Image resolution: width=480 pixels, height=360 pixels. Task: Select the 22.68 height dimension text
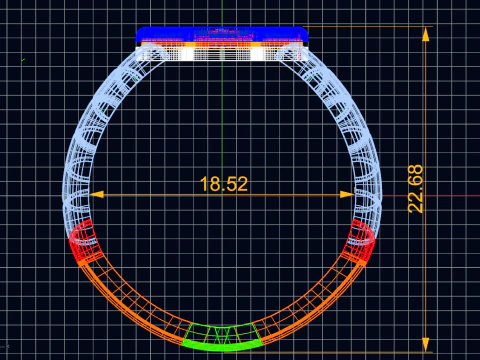[x=415, y=189]
